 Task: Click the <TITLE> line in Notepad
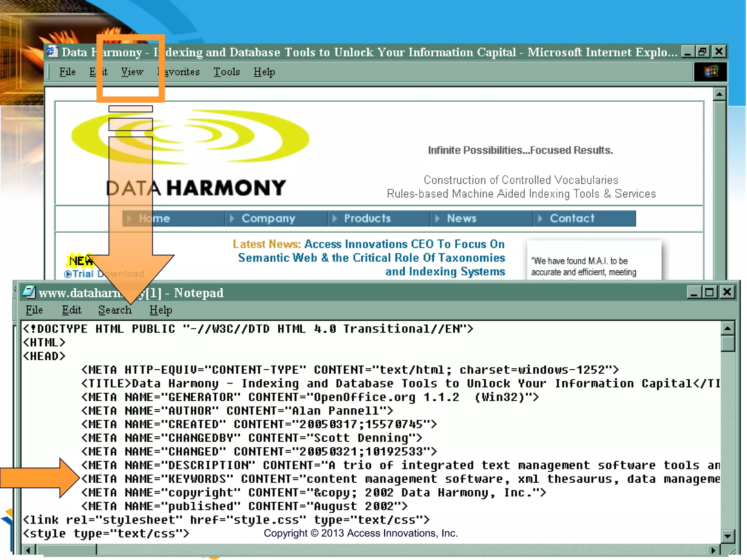tap(400, 383)
